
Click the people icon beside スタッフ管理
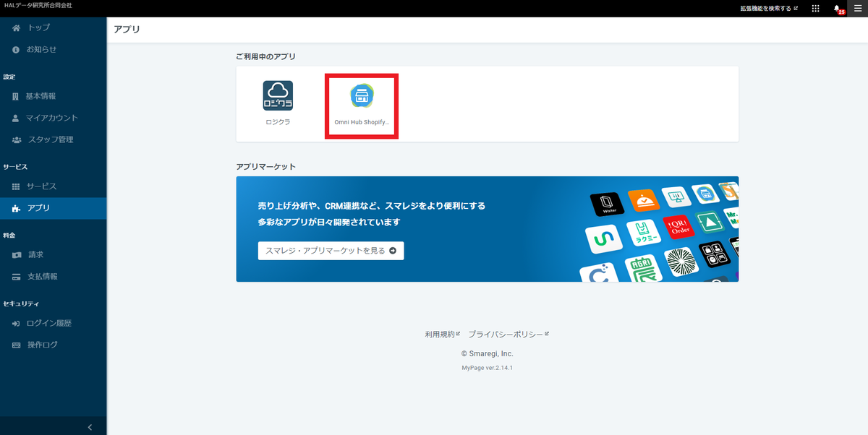[x=16, y=139]
